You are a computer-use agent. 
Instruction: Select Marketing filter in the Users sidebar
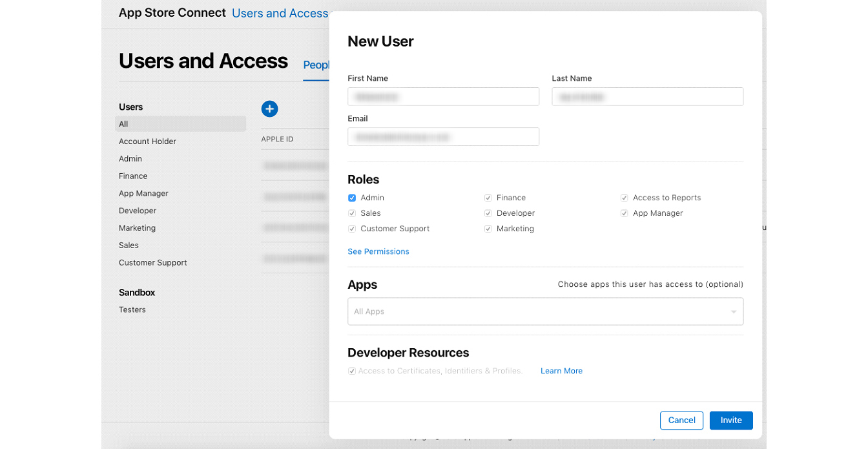coord(137,228)
